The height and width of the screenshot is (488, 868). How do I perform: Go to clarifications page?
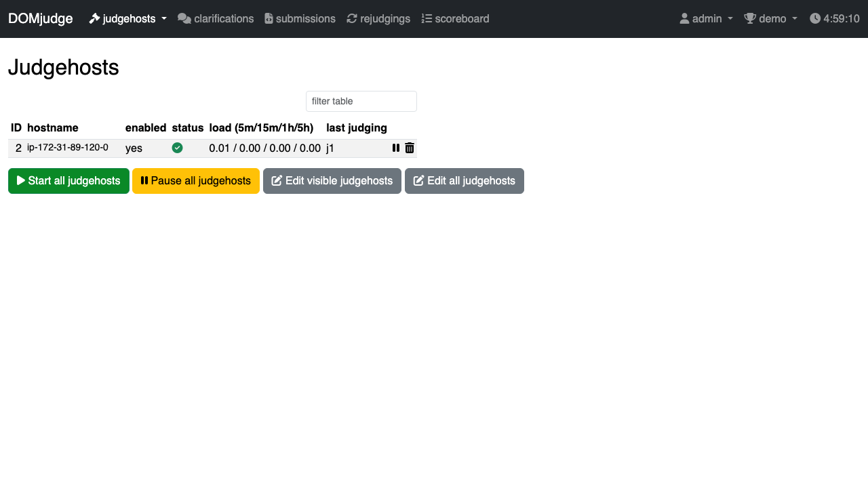[x=216, y=19]
